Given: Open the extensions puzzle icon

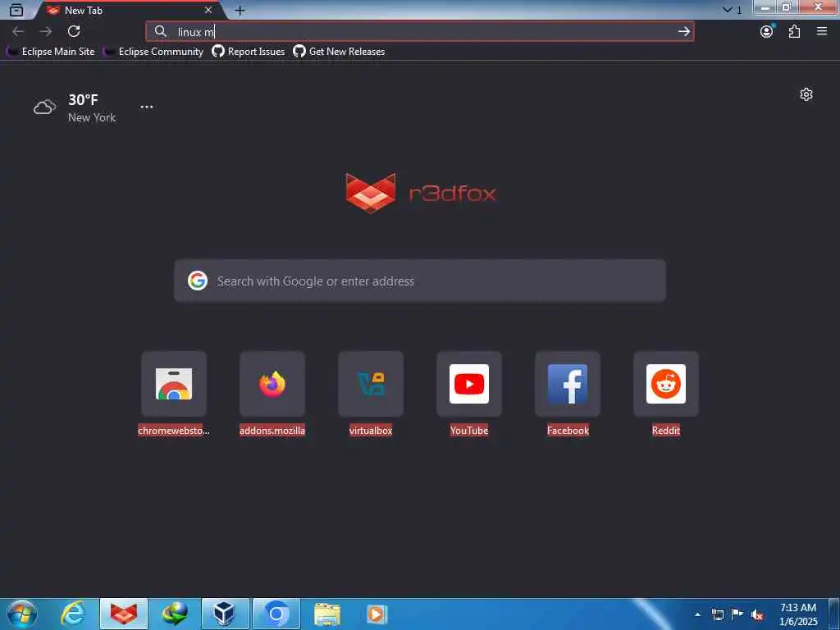Looking at the screenshot, I should point(794,31).
